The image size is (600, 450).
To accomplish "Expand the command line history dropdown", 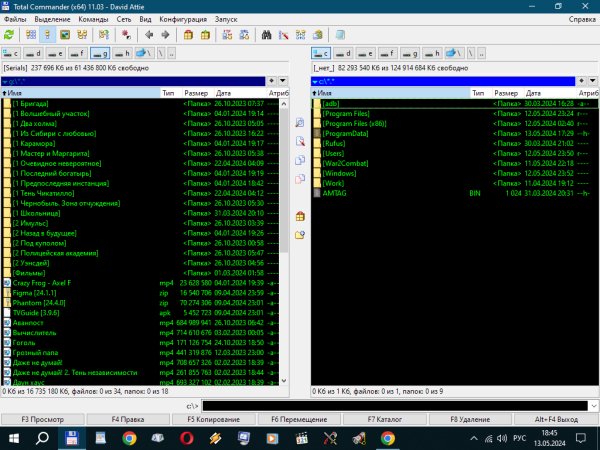I will click(x=593, y=406).
